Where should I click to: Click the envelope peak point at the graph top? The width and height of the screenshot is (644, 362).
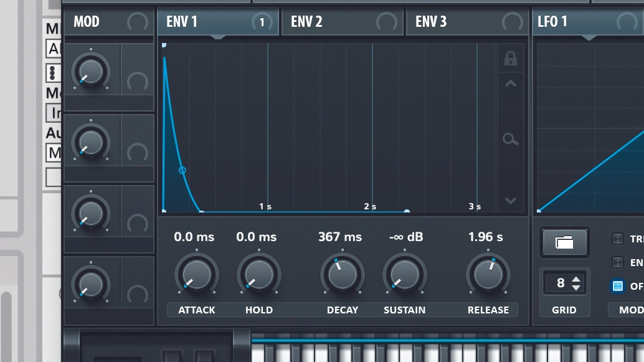pyautogui.click(x=164, y=45)
